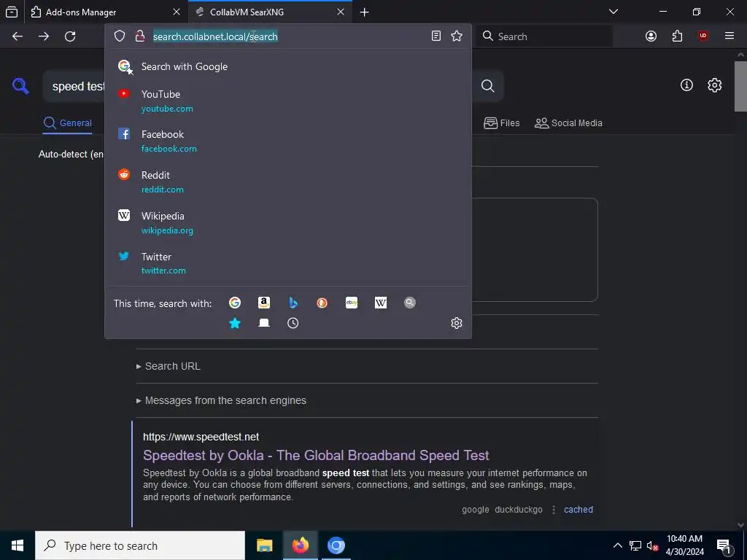The height and width of the screenshot is (560, 747).
Task: Toggle reader view icon in address bar
Action: pos(436,36)
